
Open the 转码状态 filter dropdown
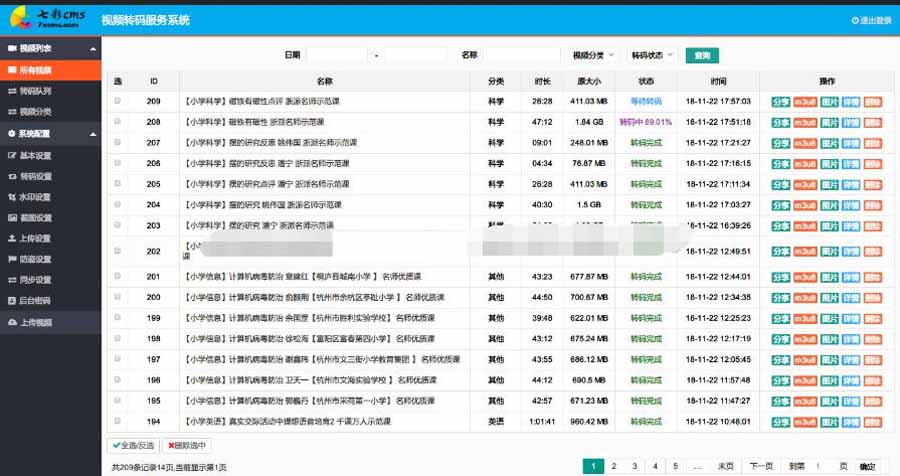point(652,55)
